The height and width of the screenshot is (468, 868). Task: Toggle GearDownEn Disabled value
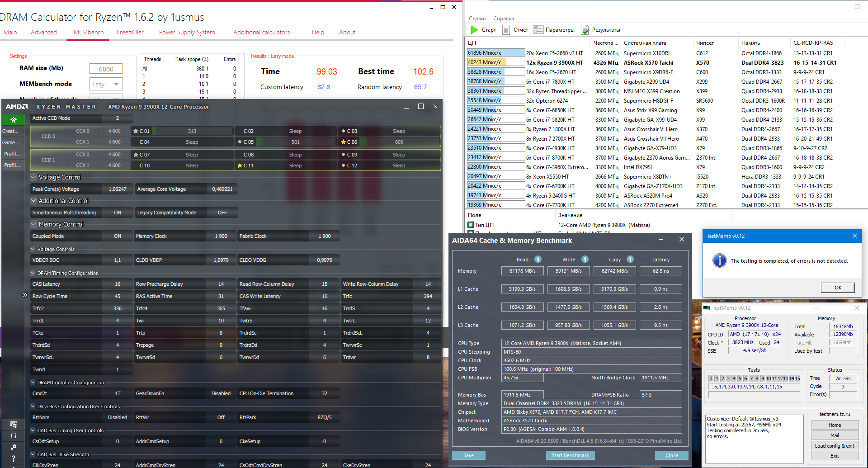click(x=221, y=393)
